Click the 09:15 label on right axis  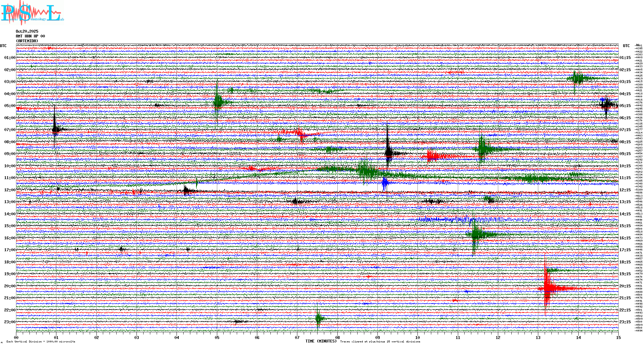click(625, 154)
